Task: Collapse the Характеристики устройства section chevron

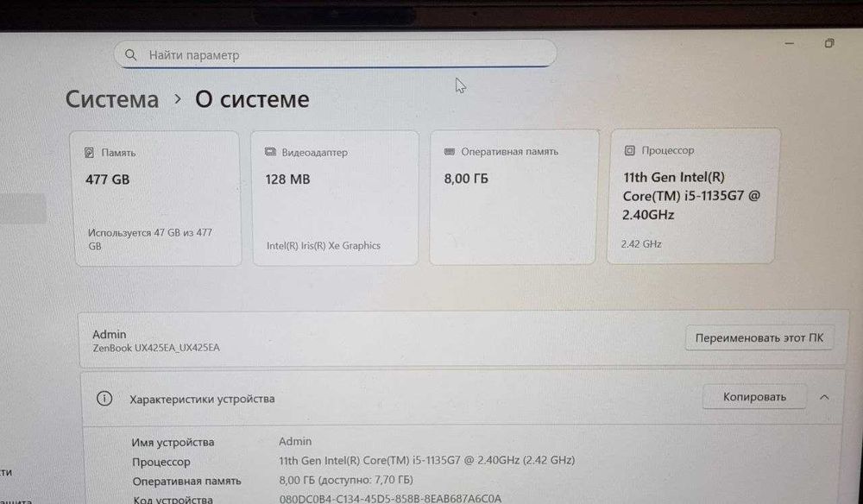Action: [x=824, y=397]
